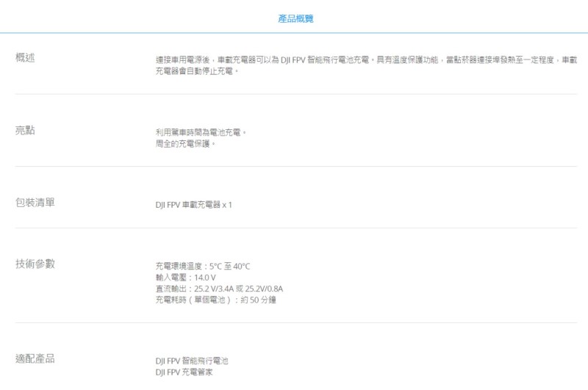The height and width of the screenshot is (390, 588).
Task: Click text '周全的充電保護。'
Action: coord(186,143)
